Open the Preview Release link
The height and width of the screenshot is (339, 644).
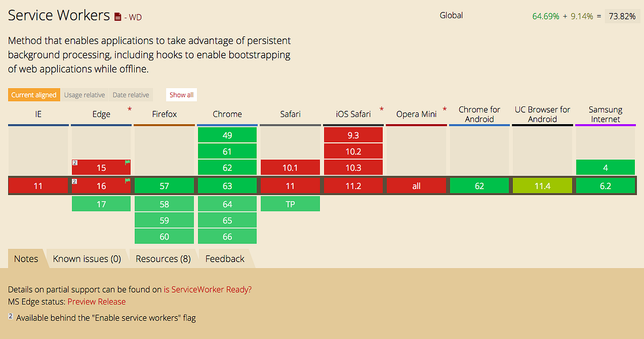coord(97,302)
